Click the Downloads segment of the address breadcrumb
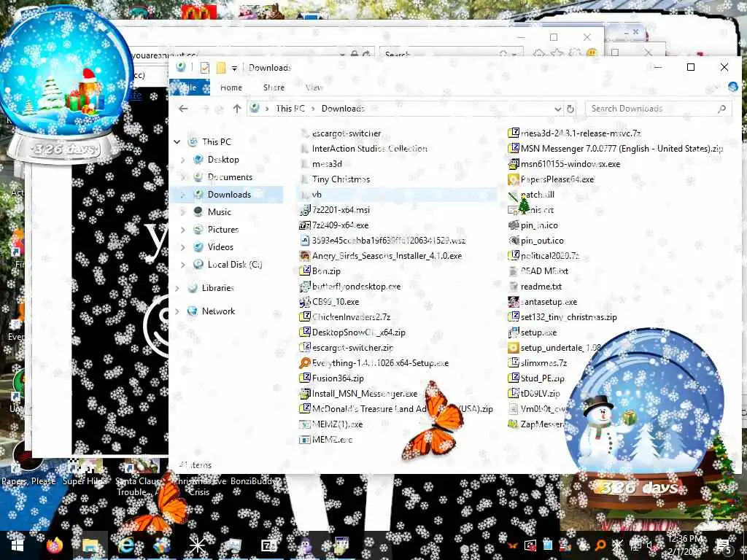The image size is (747, 560). [x=343, y=109]
